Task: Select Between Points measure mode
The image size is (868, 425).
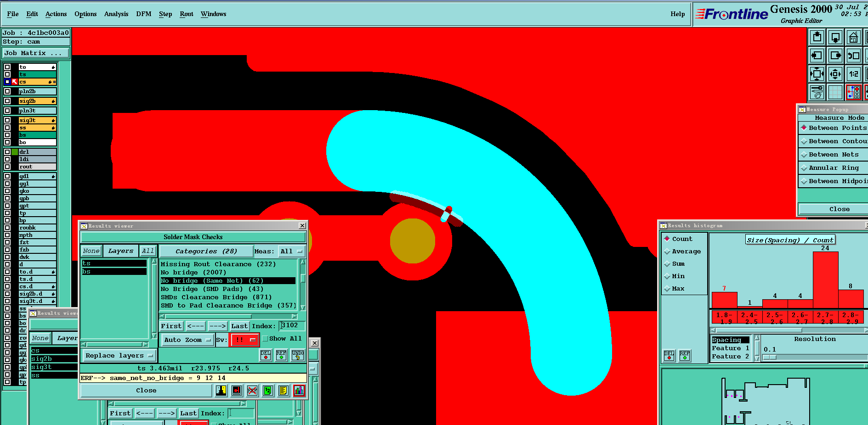Action: click(834, 128)
